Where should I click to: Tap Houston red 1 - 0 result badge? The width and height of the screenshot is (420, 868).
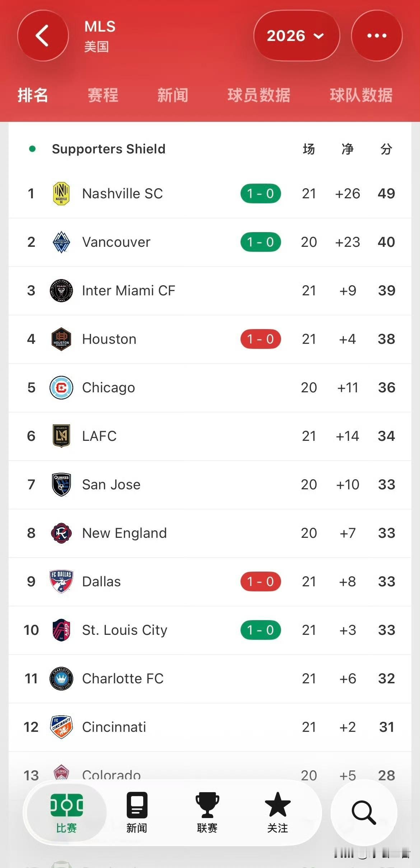tap(261, 339)
